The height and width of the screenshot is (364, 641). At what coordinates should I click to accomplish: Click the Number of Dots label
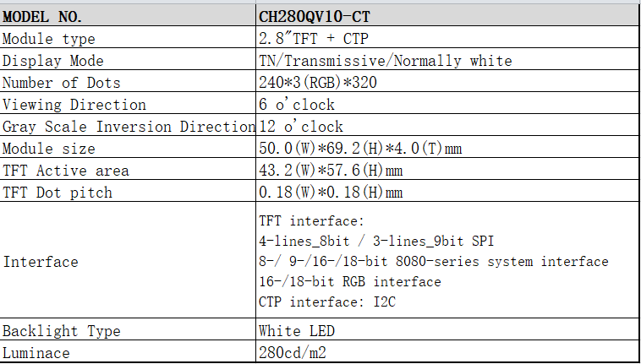pyautogui.click(x=62, y=83)
